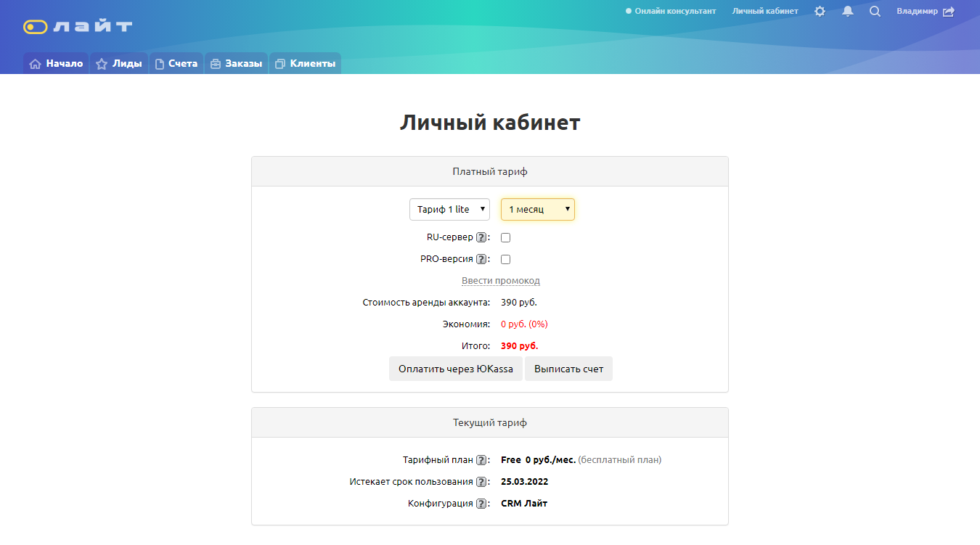Screen dimensions: 980x545
Task: Click help icon next to Конфигурация
Action: 481,504
